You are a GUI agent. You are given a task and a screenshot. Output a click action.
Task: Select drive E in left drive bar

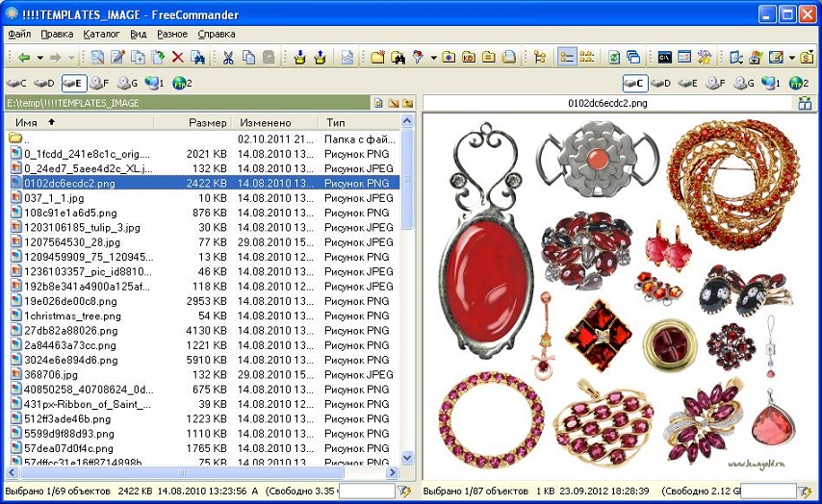[x=73, y=83]
